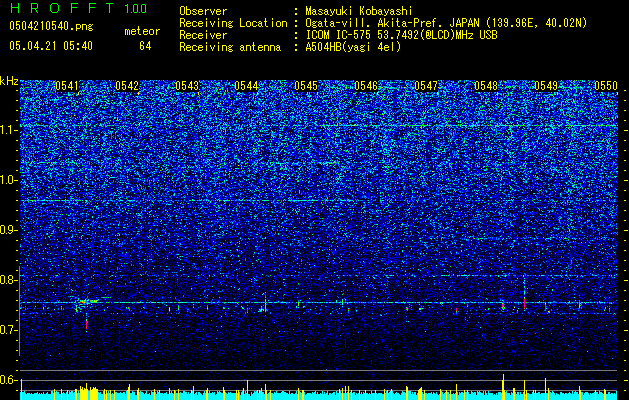Click the ICOM IC-575 receiver text
Screen dimensions: 629x400
click(x=401, y=35)
